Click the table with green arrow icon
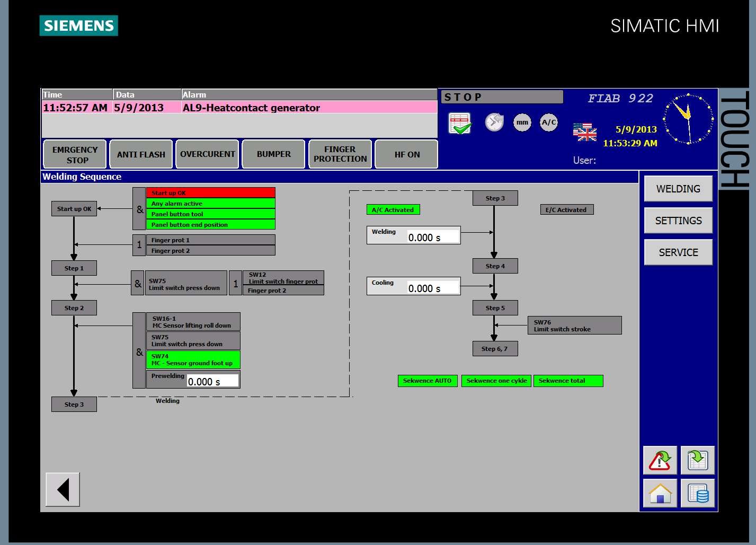 [x=697, y=460]
